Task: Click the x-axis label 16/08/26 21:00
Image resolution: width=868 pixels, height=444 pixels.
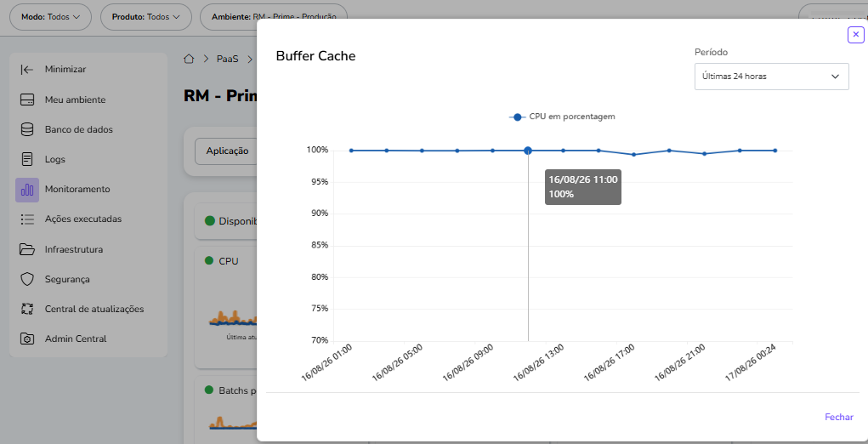Action: (x=679, y=362)
